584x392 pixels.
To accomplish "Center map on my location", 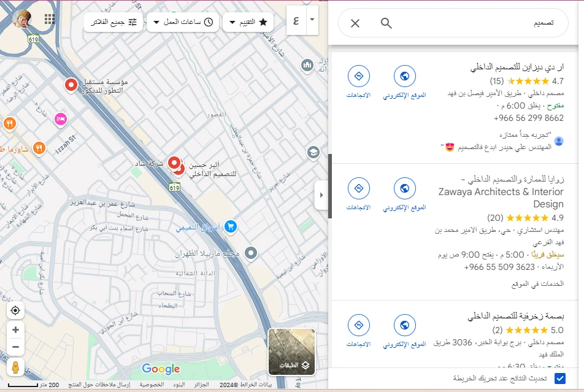I will (x=15, y=310).
